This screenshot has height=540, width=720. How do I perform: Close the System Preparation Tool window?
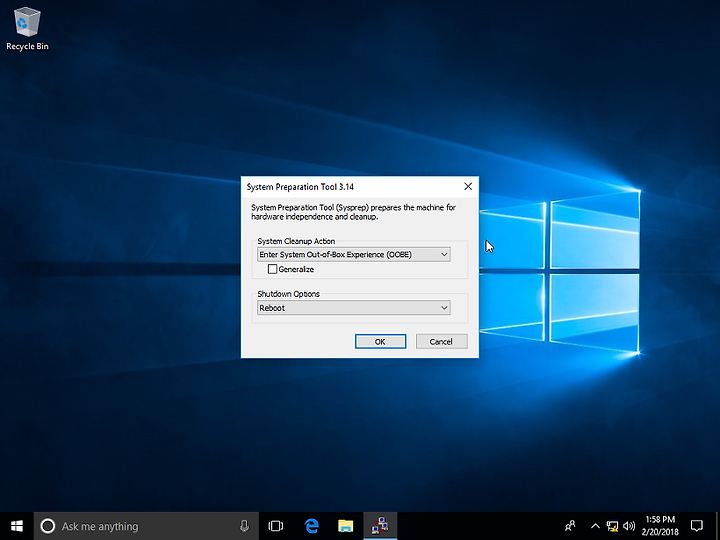[468, 186]
